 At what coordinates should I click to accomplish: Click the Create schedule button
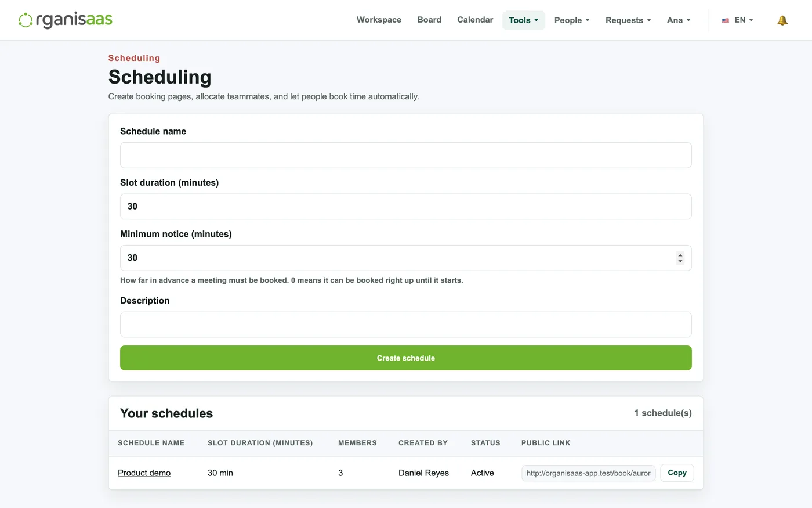[406, 358]
